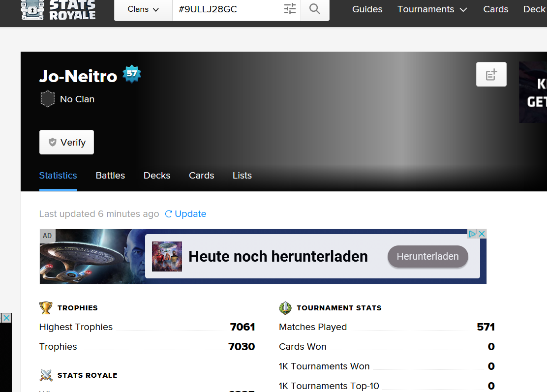Add player to list icon button
Viewport: 547px width, 392px height.
click(491, 75)
